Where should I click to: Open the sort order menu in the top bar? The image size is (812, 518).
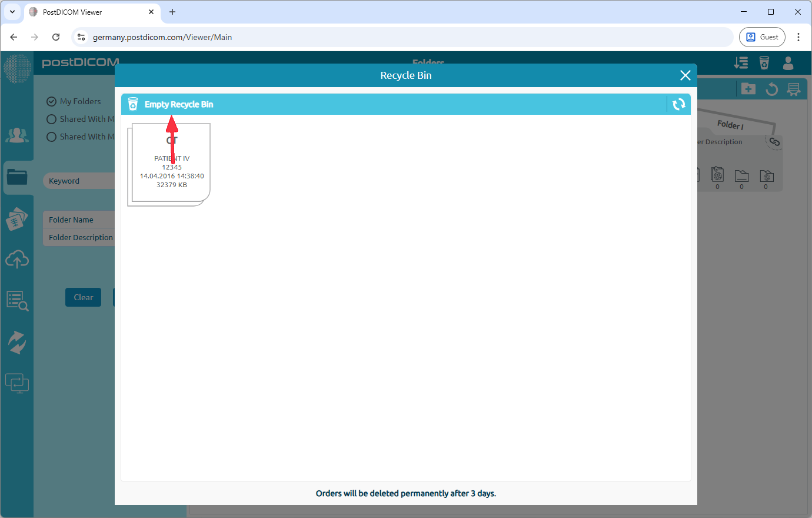pyautogui.click(x=741, y=63)
